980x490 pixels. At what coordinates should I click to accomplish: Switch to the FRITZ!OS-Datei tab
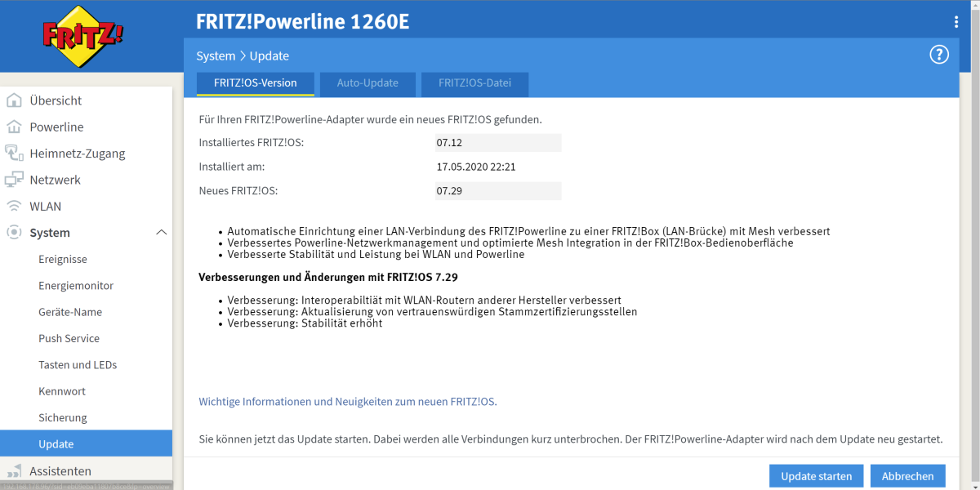pyautogui.click(x=474, y=83)
